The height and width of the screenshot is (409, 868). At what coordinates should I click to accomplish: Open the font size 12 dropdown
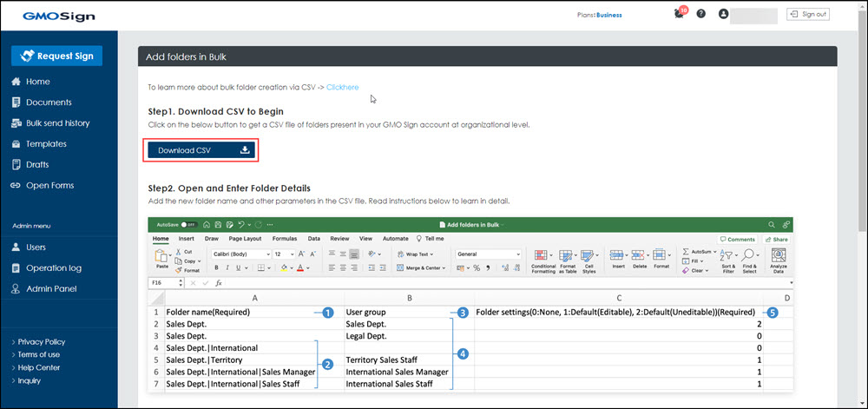pyautogui.click(x=284, y=254)
